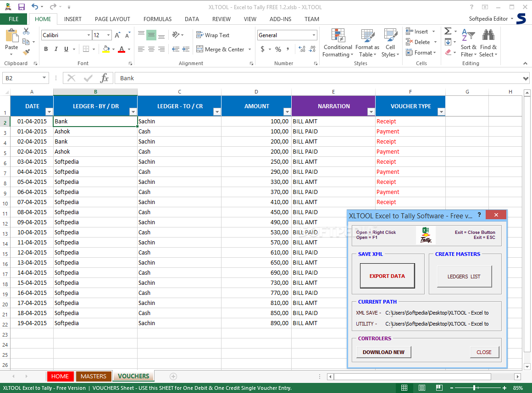Select cell with Ashok in row 3
The width and height of the screenshot is (532, 393).
[x=95, y=131]
